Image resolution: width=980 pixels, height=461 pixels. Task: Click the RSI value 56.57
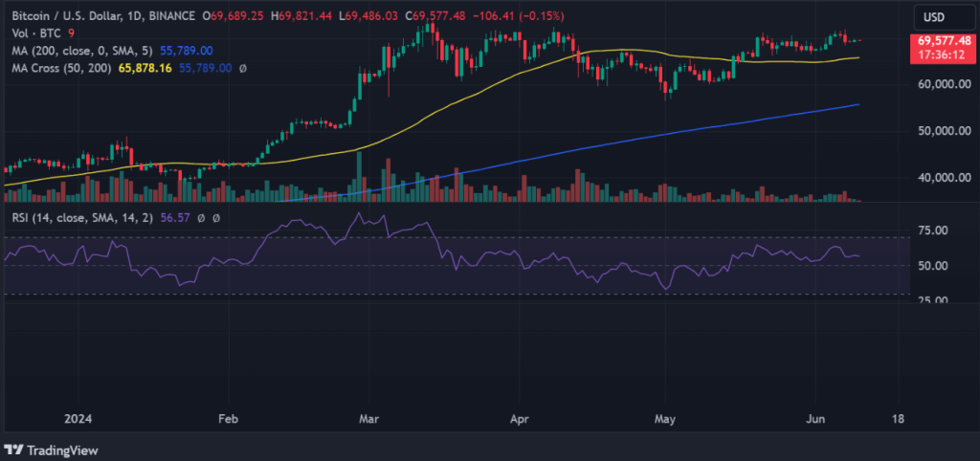pos(173,219)
